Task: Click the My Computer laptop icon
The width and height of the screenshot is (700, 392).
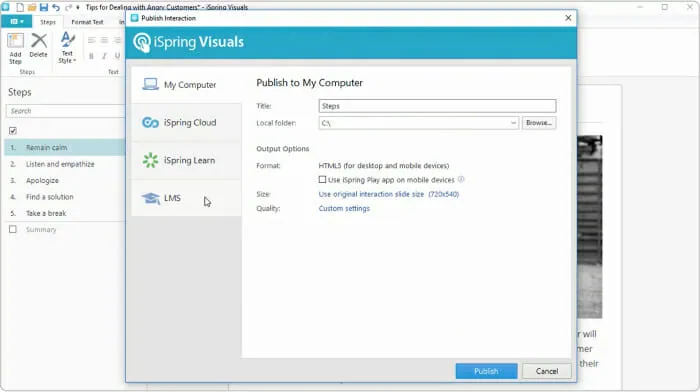Action: click(150, 84)
